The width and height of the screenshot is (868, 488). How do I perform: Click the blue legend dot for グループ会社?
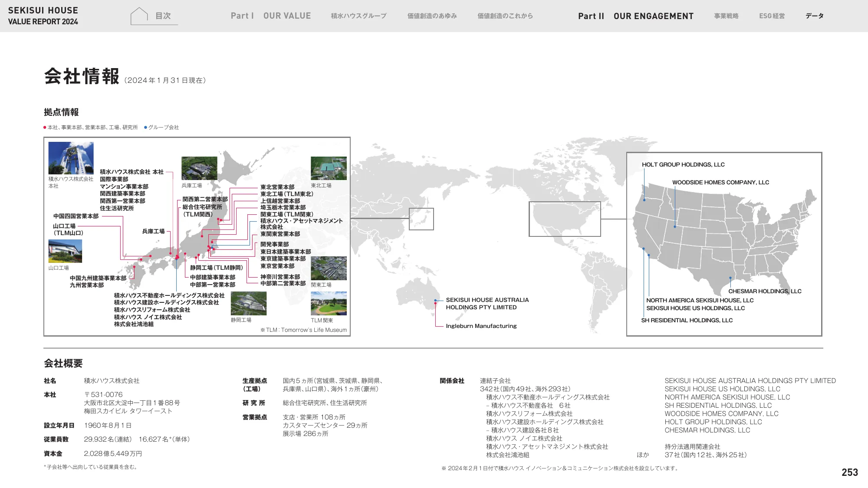(x=145, y=128)
